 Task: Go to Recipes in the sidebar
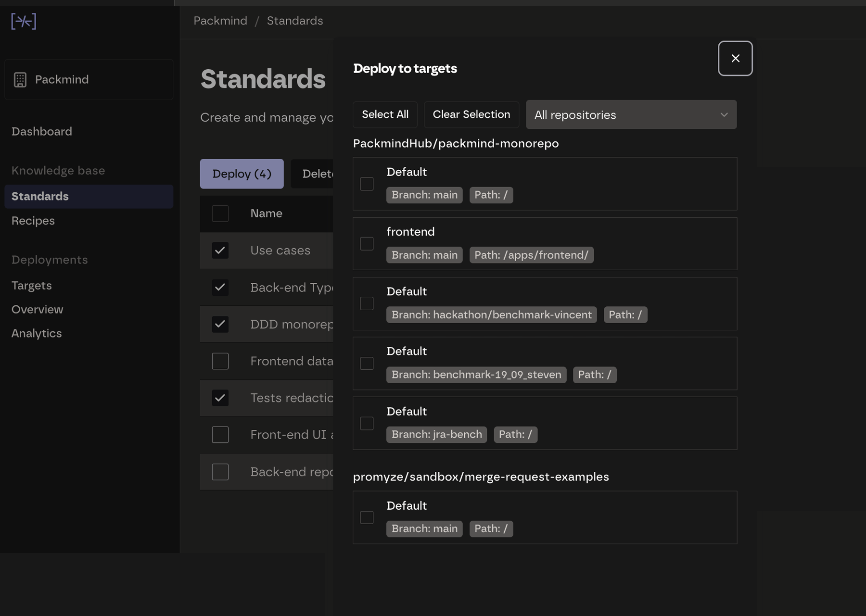pos(33,221)
